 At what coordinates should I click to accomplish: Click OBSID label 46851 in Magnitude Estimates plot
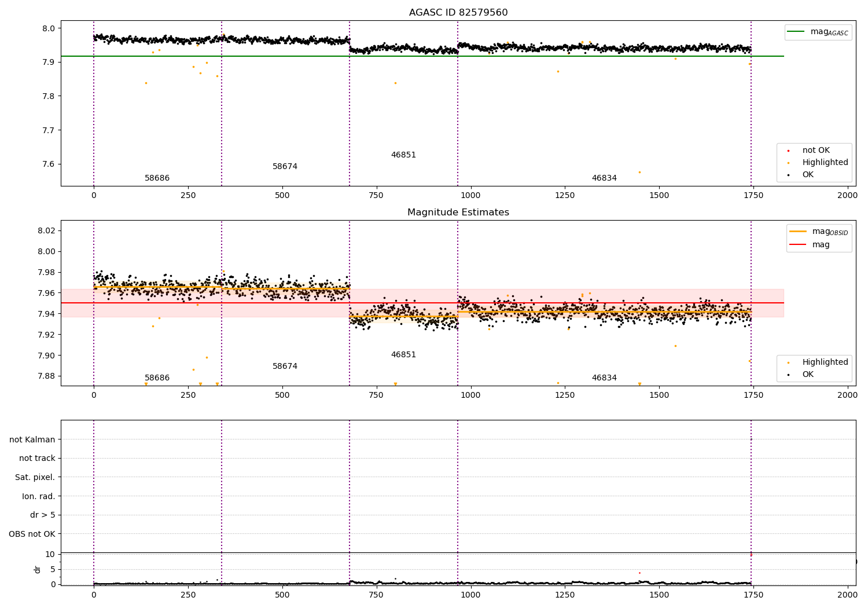tap(403, 355)
